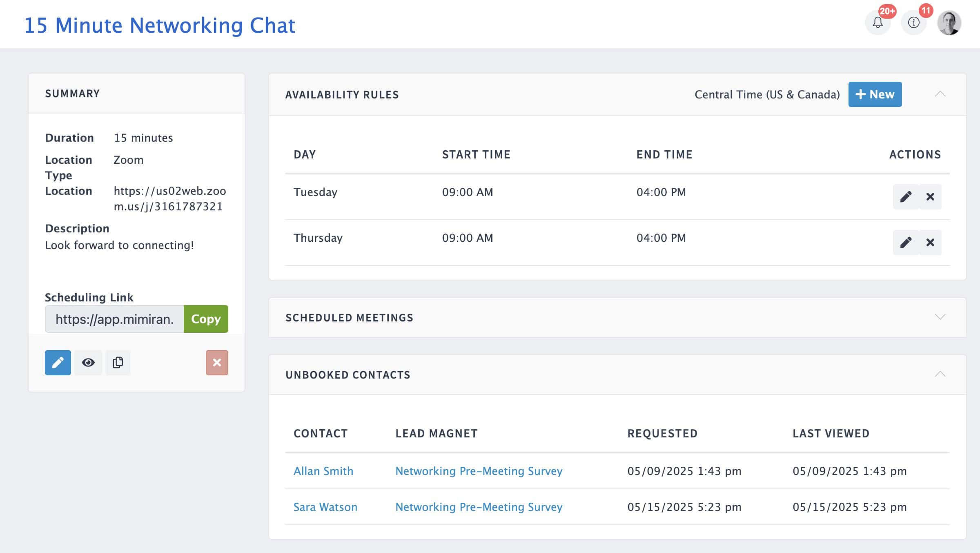Screen dimensions: 980x553
Task: Open Allan Smith's Networking Pre-Meeting Survey link
Action: click(x=479, y=471)
